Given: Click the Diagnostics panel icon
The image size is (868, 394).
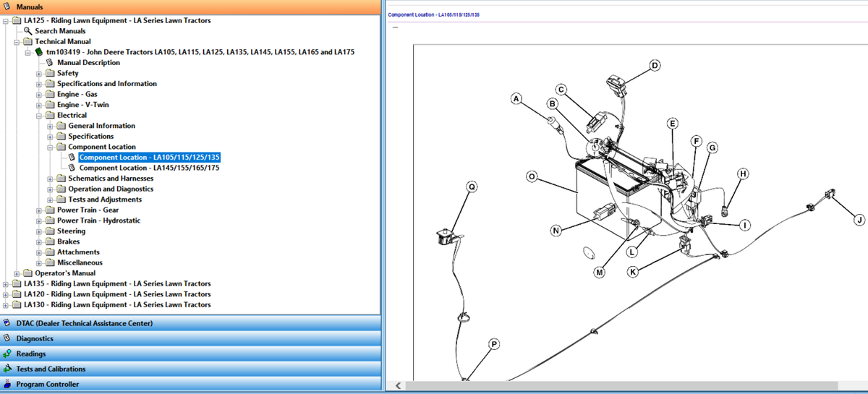Looking at the screenshot, I should coord(7,338).
